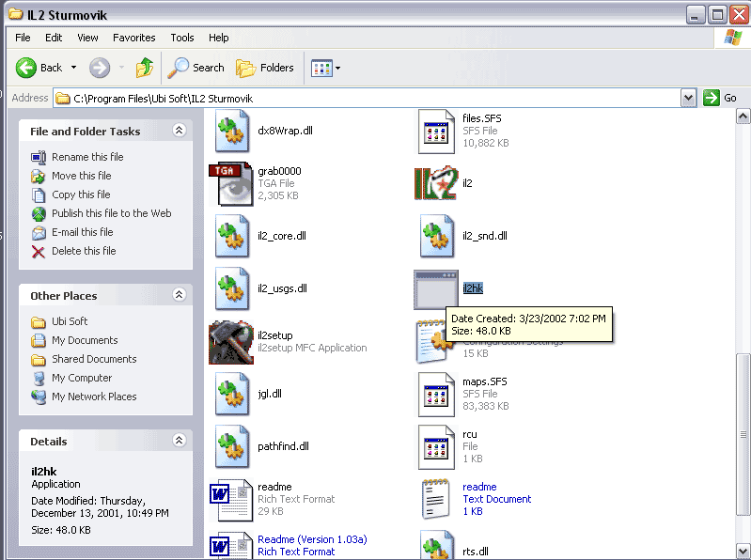This screenshot has width=751, height=560.
Task: Select Readme (Version 1.03a) document icon
Action: [231, 545]
